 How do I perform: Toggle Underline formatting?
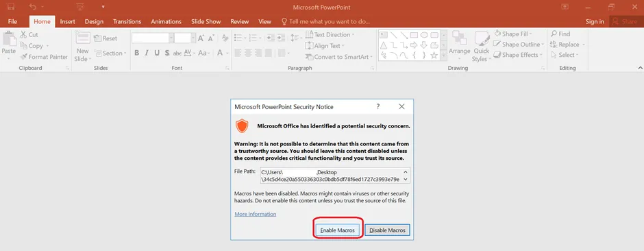click(x=157, y=53)
